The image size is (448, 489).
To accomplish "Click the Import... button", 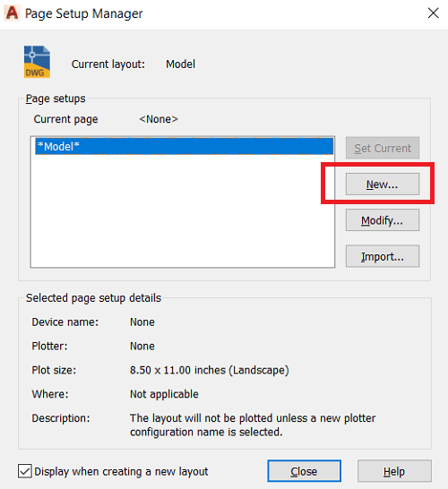I will coord(383,256).
